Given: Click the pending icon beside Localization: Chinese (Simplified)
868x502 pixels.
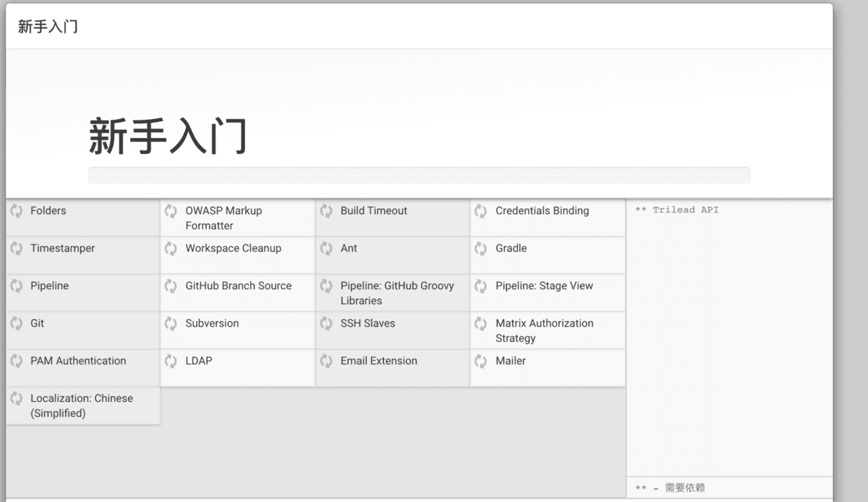Looking at the screenshot, I should pos(16,398).
